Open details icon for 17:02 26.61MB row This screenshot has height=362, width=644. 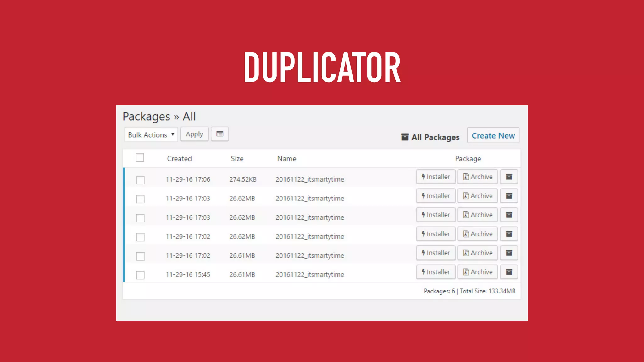(x=509, y=253)
